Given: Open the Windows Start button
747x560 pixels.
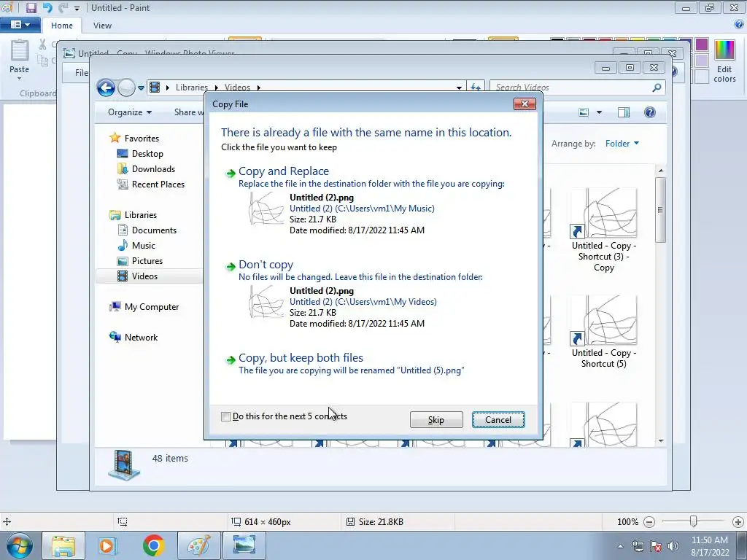Looking at the screenshot, I should click(x=20, y=545).
